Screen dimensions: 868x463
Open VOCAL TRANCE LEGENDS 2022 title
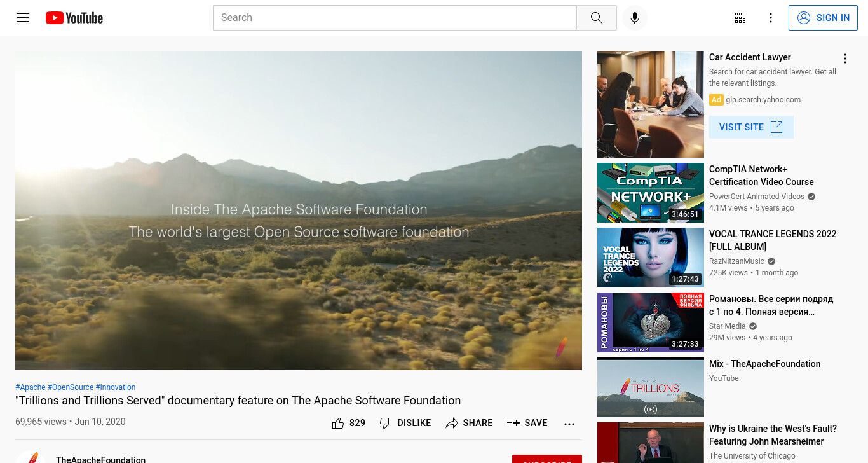773,240
